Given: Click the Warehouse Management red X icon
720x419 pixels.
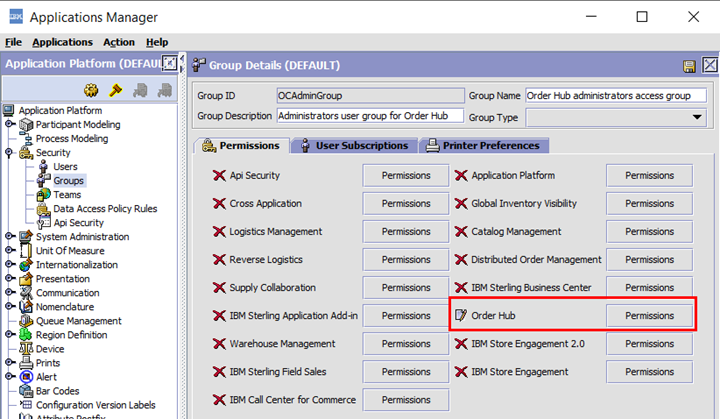Looking at the screenshot, I should (219, 343).
